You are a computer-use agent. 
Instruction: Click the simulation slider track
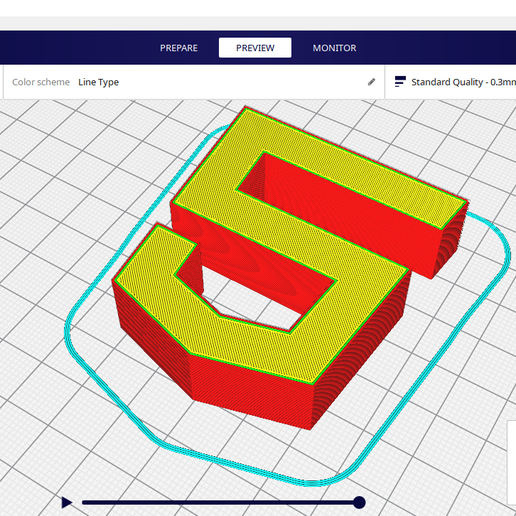[220, 502]
